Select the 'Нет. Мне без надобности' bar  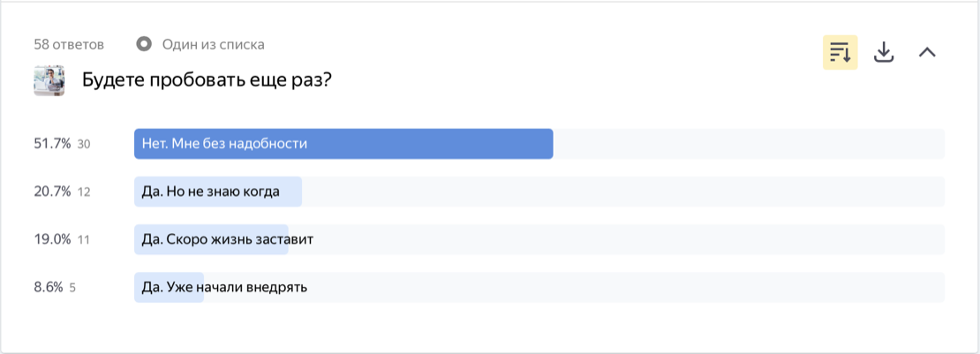point(539,144)
